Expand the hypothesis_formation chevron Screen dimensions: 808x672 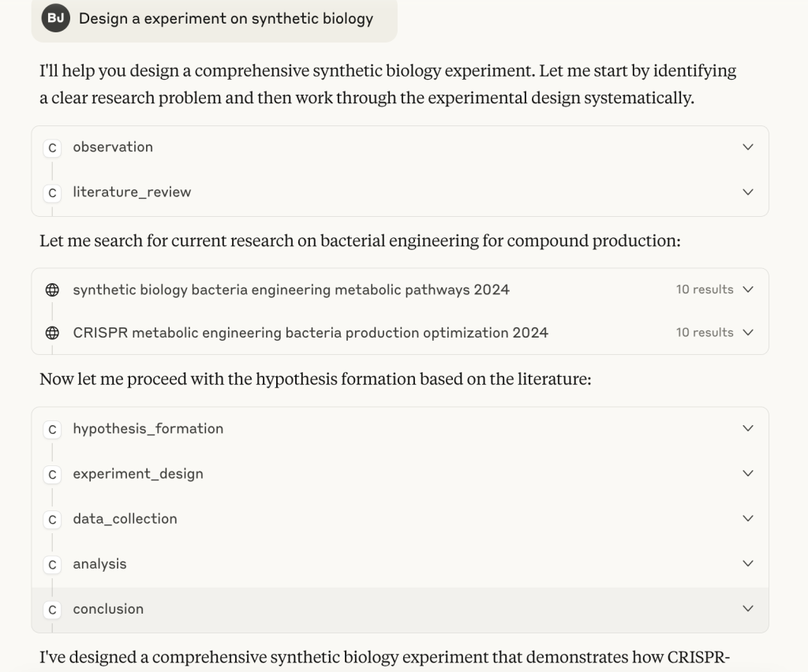pyautogui.click(x=748, y=428)
